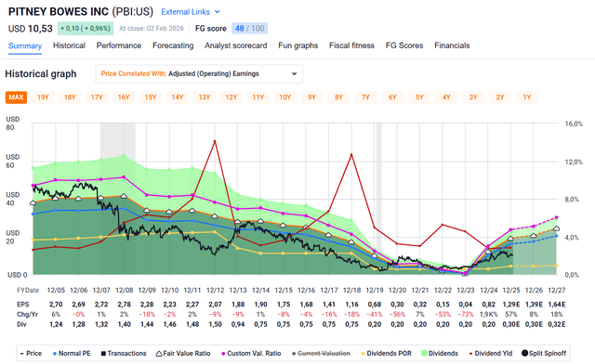Set chart range to 14Y
The width and height of the screenshot is (595, 364).
point(178,97)
